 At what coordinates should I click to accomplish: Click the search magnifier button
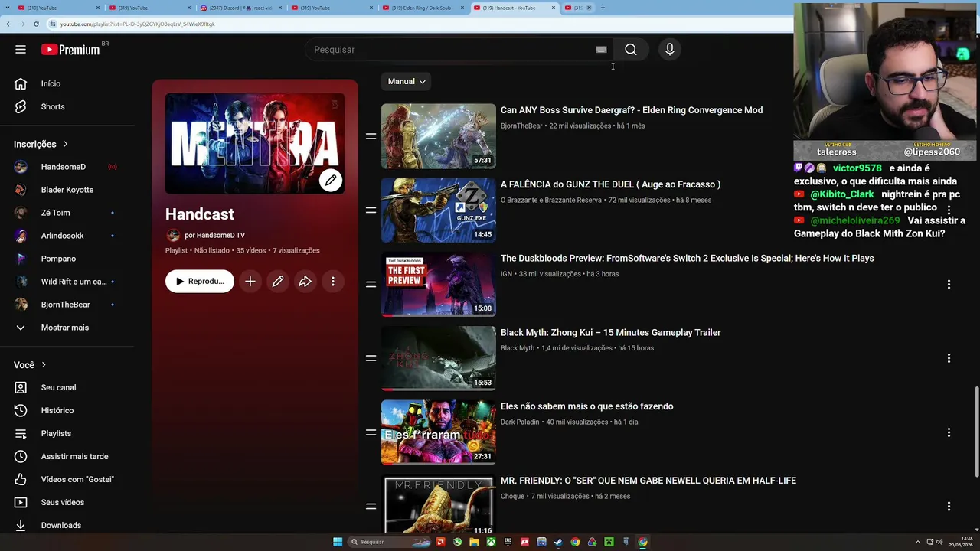click(x=631, y=50)
